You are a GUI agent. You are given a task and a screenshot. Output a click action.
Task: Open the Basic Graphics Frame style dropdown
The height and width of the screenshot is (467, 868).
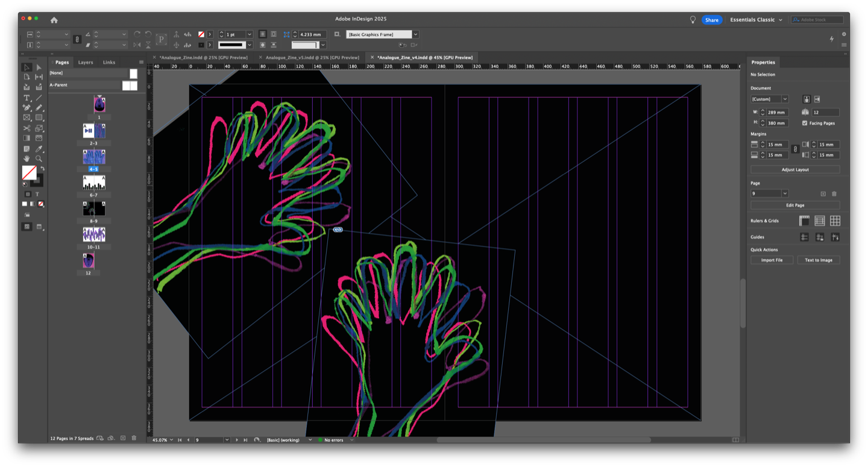tap(415, 34)
